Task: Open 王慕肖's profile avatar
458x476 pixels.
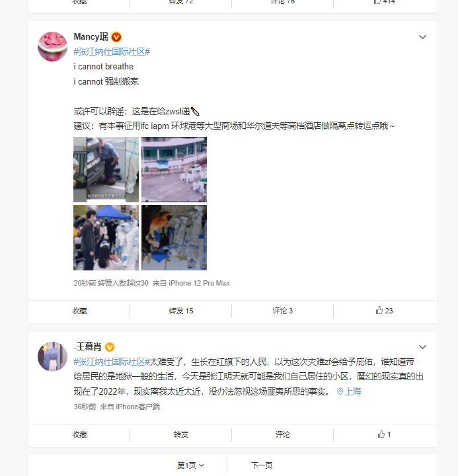Action: coord(52,356)
